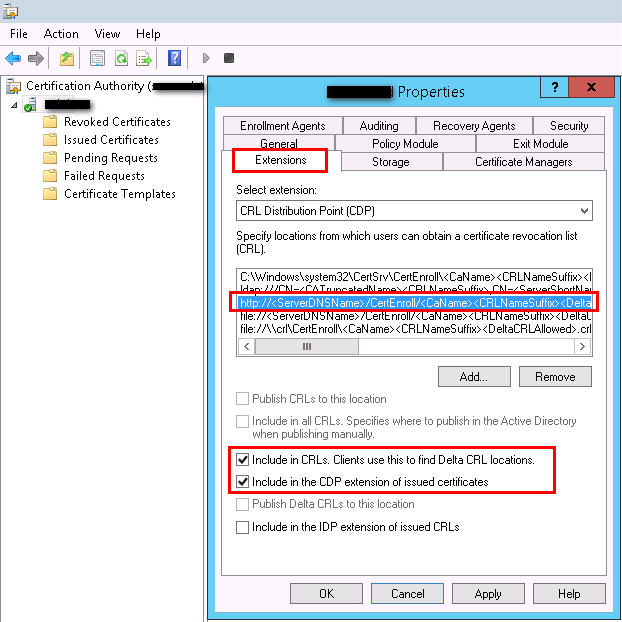Click the Refresh toolbar icon
Viewport: 622px width, 622px height.
tap(121, 58)
